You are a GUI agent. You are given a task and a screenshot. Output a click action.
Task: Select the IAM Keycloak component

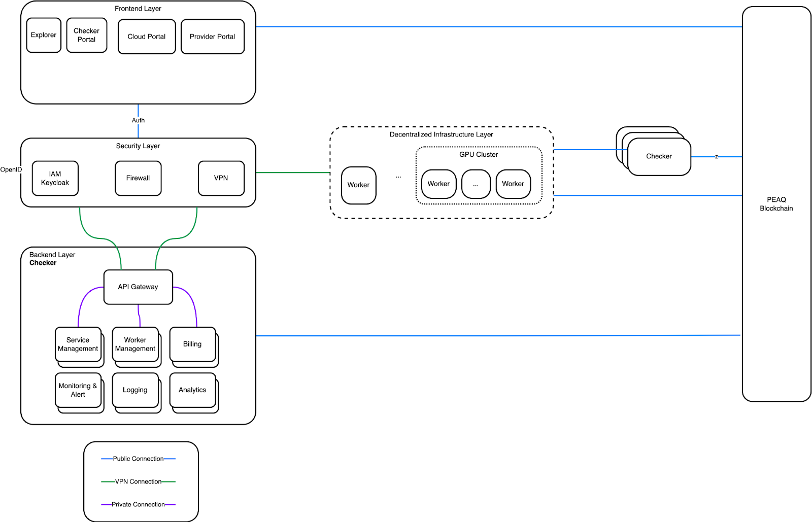(x=55, y=178)
